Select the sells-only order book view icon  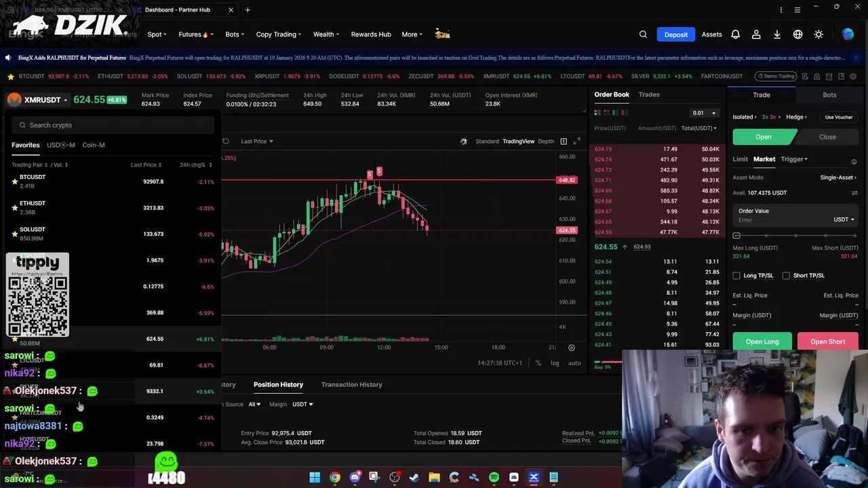point(625,113)
